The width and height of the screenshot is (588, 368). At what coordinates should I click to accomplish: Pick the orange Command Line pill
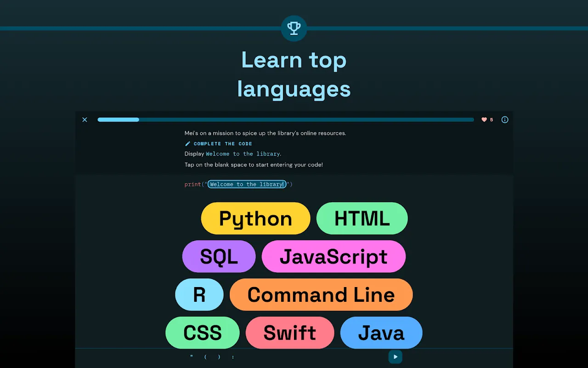[x=321, y=295]
